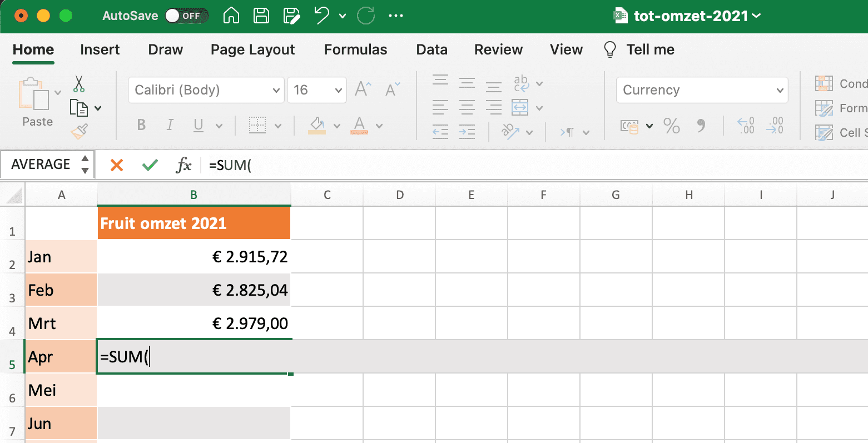The width and height of the screenshot is (868, 443).
Task: Click the Increase Decimal icon
Action: (745, 126)
